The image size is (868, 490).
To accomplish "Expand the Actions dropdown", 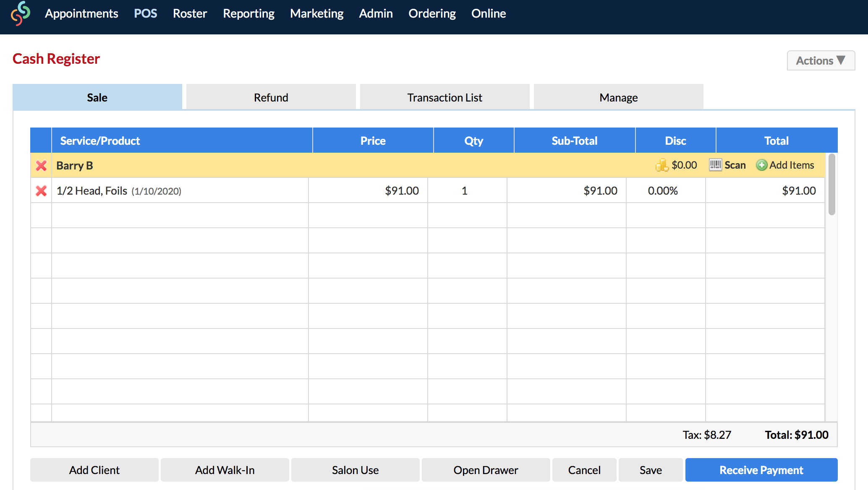I will 821,61.
